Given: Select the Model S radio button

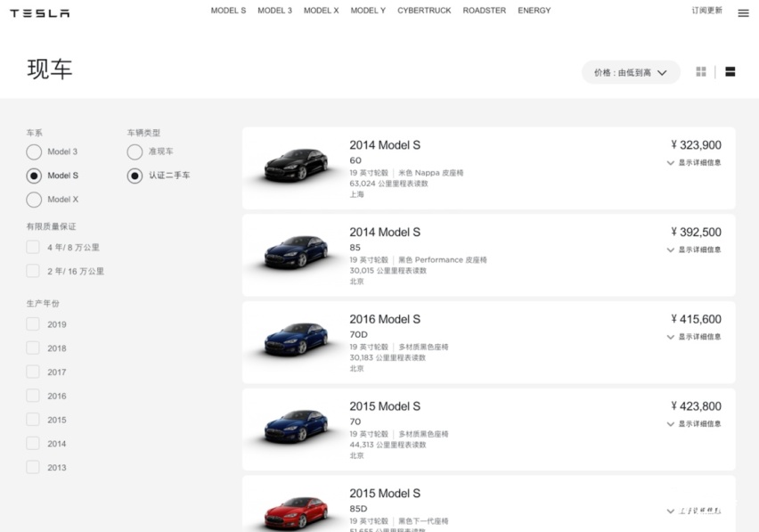Looking at the screenshot, I should pos(34,176).
